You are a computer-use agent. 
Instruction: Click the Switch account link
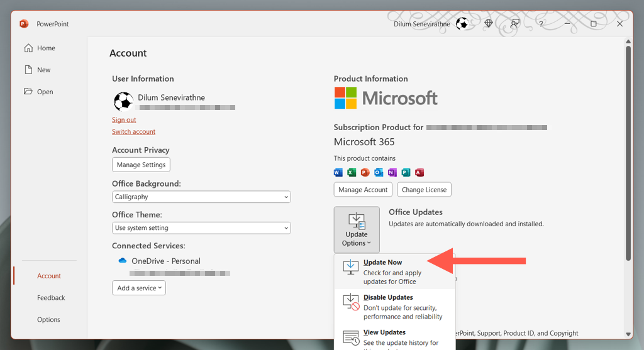[133, 132]
